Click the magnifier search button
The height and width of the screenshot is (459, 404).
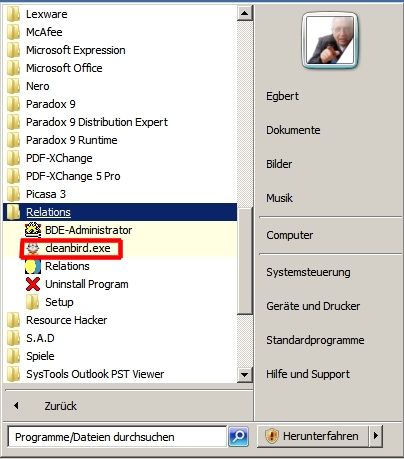pos(238,436)
